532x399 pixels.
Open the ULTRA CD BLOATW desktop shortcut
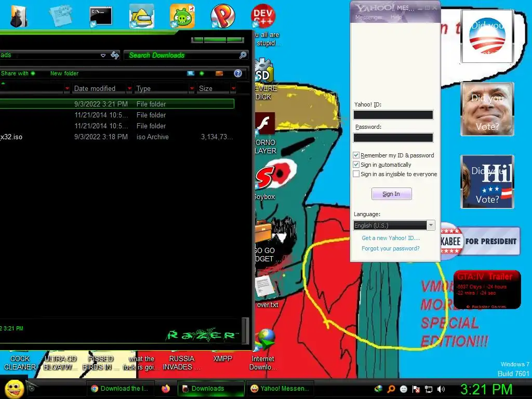[x=60, y=363]
